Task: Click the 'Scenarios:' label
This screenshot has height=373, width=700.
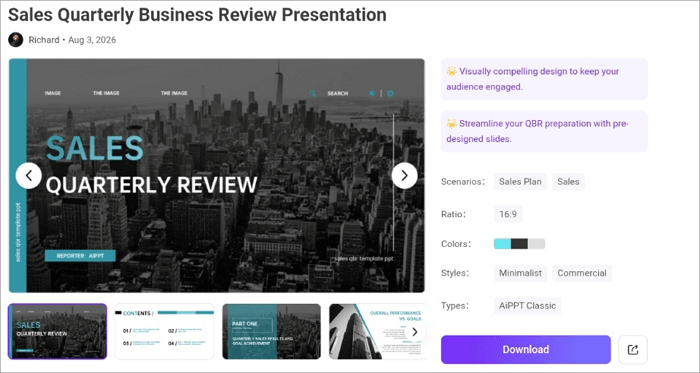Action: click(x=463, y=182)
